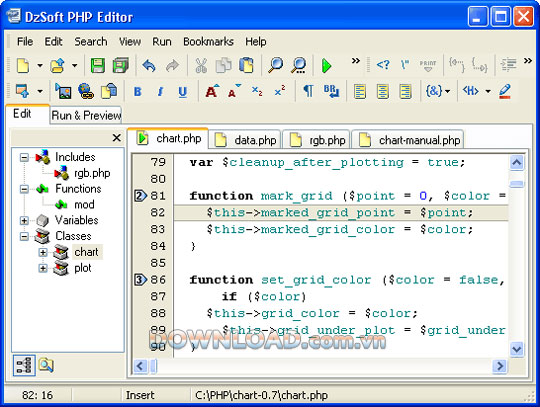Collapse the Classes tree node

pyautogui.click(x=24, y=236)
